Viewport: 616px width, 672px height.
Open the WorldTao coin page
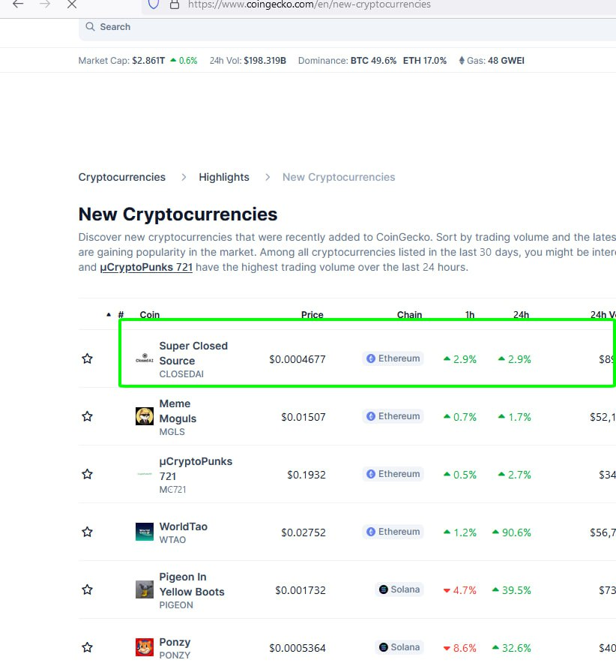(x=184, y=526)
